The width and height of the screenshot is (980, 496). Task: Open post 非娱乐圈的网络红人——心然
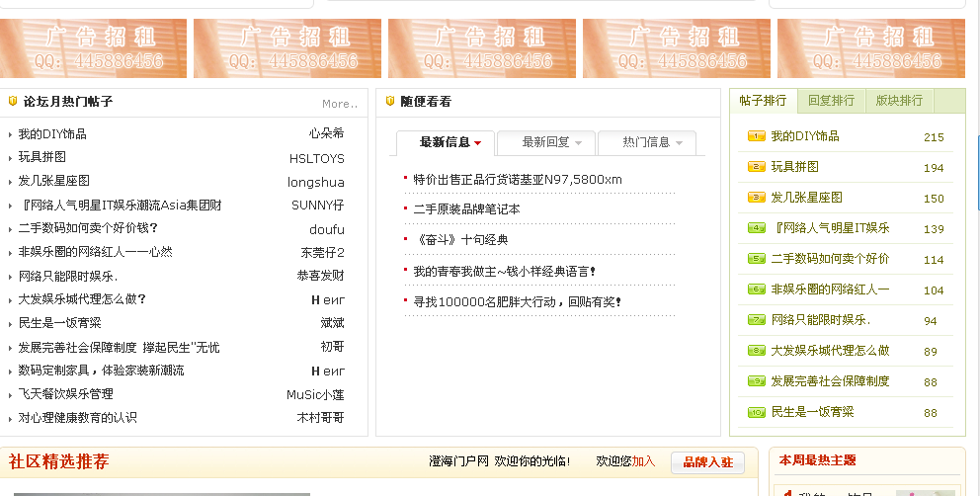pos(95,252)
